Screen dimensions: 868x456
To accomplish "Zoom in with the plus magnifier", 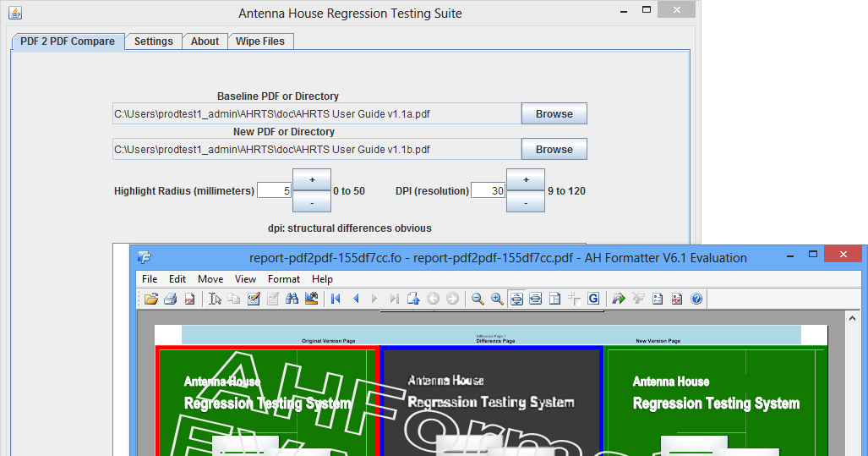I will click(497, 299).
